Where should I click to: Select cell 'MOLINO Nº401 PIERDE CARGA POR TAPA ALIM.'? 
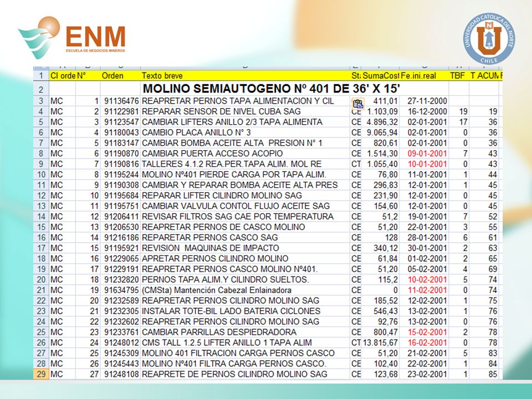point(245,175)
